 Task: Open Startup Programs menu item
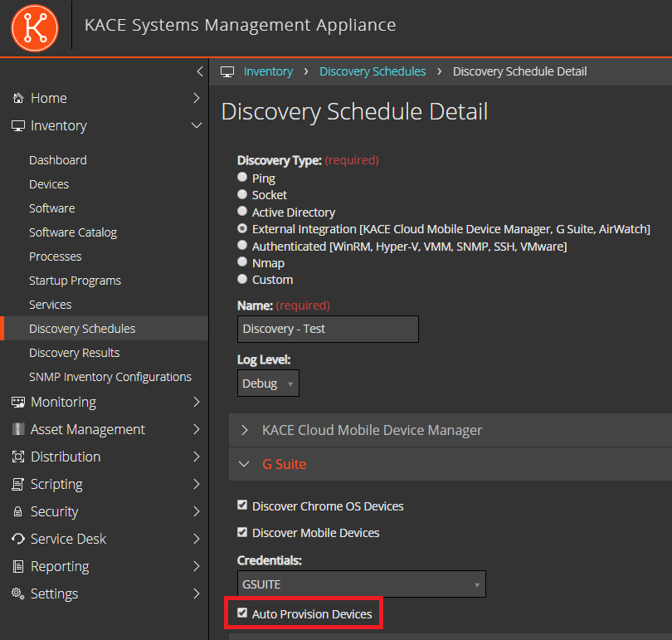75,281
